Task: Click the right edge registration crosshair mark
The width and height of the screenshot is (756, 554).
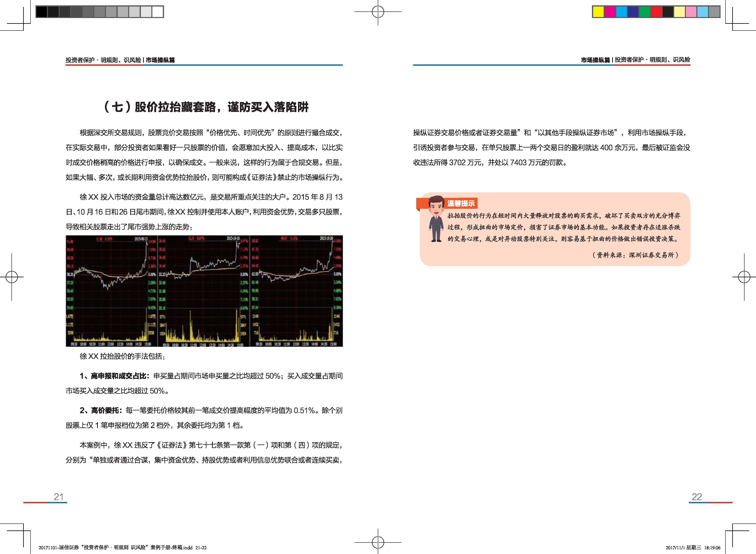Action: pos(744,277)
